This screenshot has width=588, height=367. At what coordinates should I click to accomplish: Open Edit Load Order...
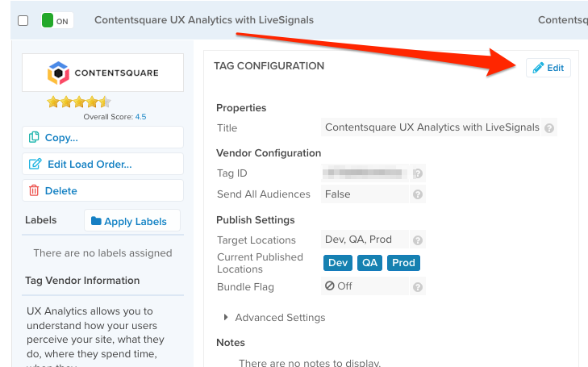[102, 165]
